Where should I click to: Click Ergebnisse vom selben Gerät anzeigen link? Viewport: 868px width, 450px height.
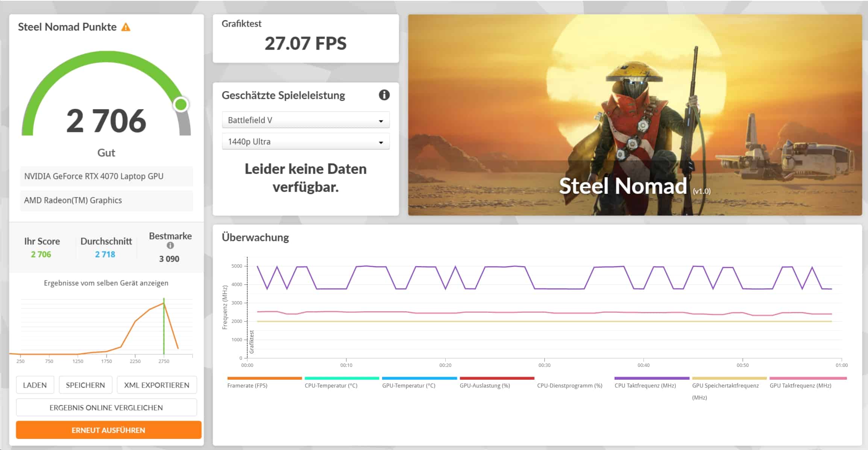106,283
